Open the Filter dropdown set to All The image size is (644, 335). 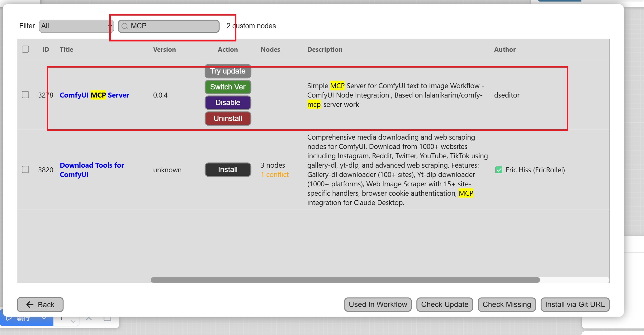(x=76, y=26)
